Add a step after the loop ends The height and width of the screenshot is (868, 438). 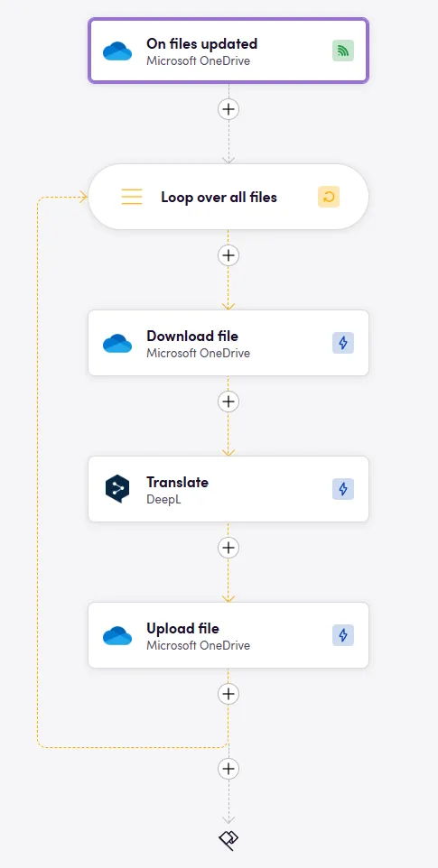(x=228, y=769)
